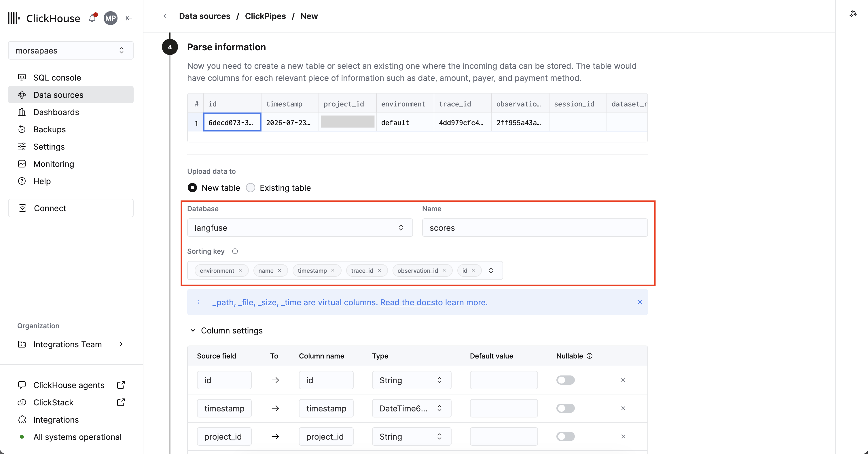
Task: Open ClickStack external link icon
Action: (x=121, y=402)
